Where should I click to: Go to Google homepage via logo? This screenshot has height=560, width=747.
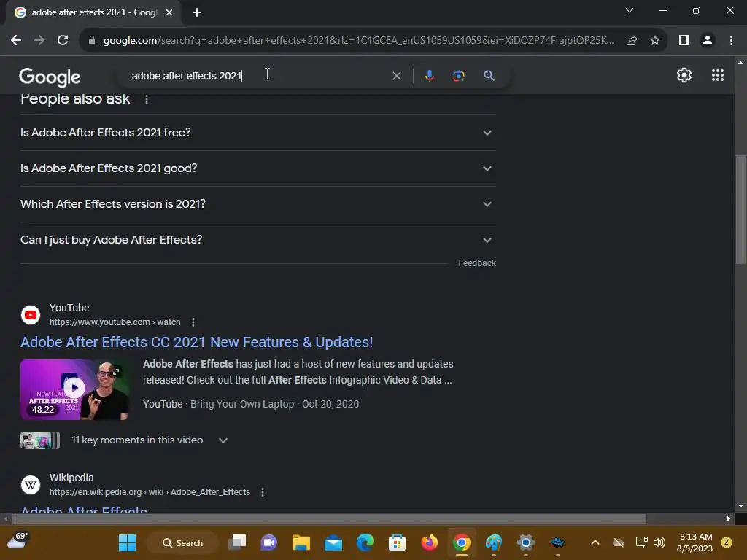pyautogui.click(x=50, y=77)
